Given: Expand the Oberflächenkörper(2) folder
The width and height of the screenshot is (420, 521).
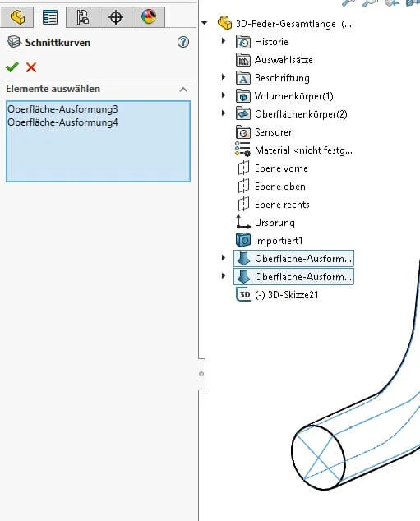Looking at the screenshot, I should click(224, 113).
